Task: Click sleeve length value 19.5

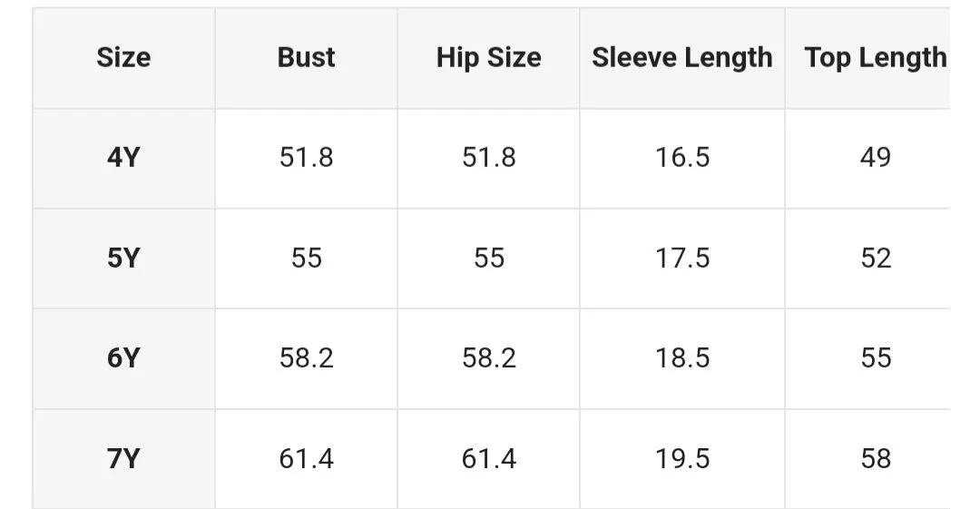Action: tap(681, 459)
